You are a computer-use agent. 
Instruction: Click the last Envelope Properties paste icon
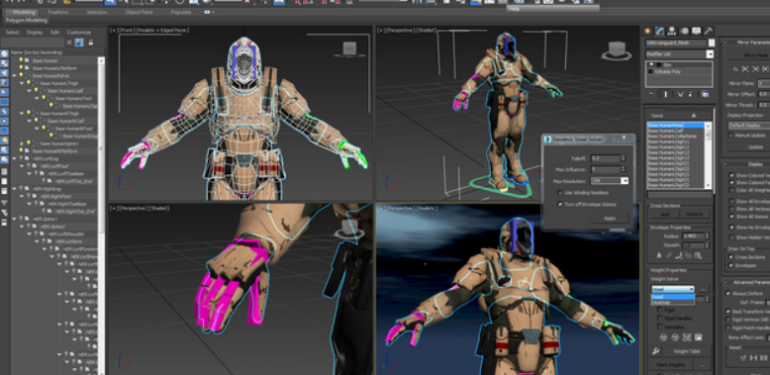[698, 256]
